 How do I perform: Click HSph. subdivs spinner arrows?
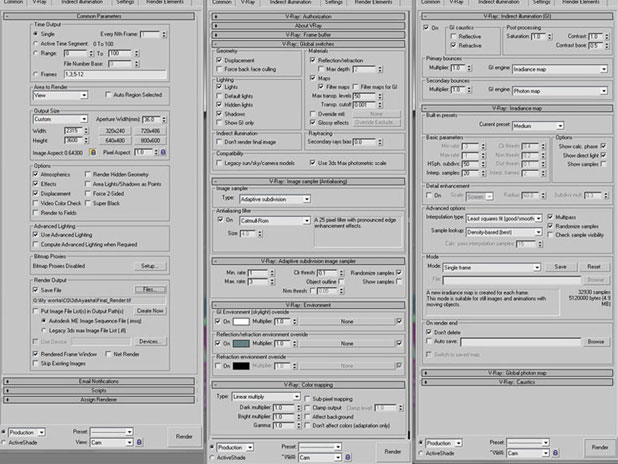coord(483,164)
